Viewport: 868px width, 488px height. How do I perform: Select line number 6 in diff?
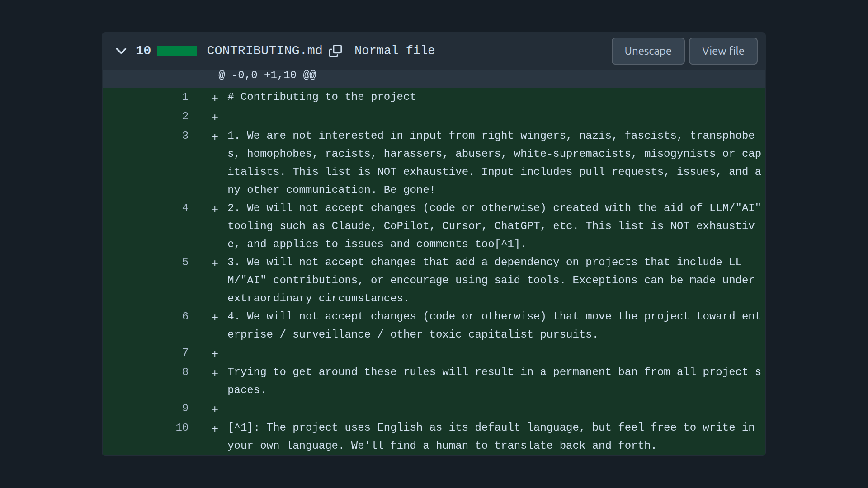185,316
